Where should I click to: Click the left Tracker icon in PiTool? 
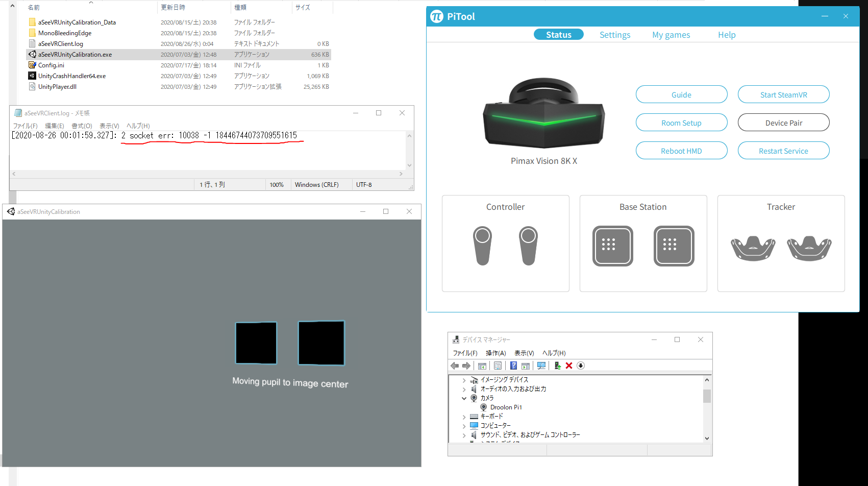click(x=753, y=248)
